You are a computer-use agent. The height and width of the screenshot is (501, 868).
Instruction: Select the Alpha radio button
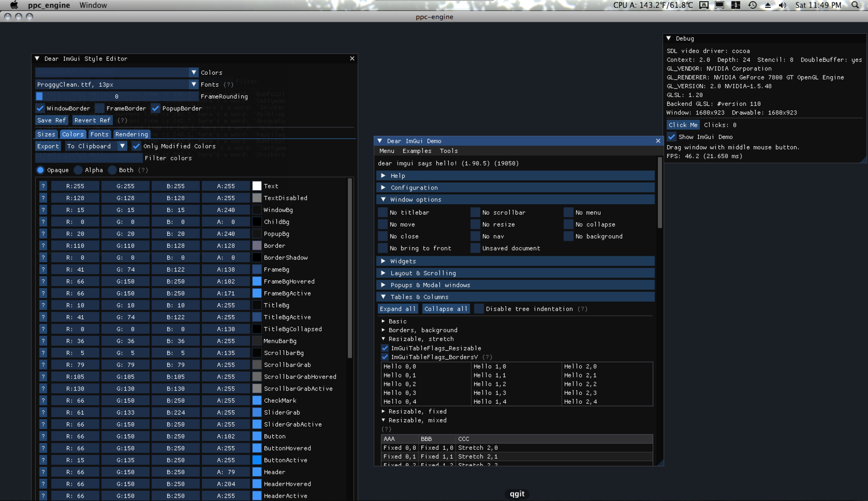click(x=78, y=170)
